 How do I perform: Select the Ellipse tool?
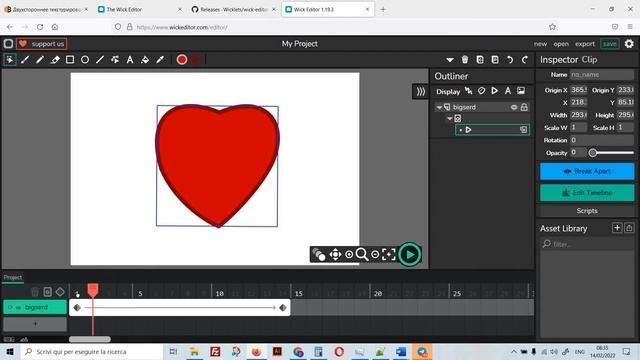click(x=85, y=60)
